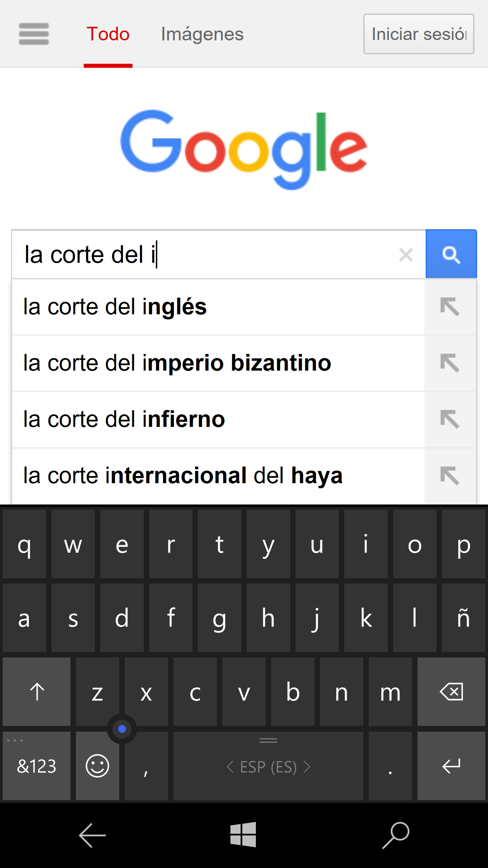Tap the blue search magnifier button

coord(451,254)
